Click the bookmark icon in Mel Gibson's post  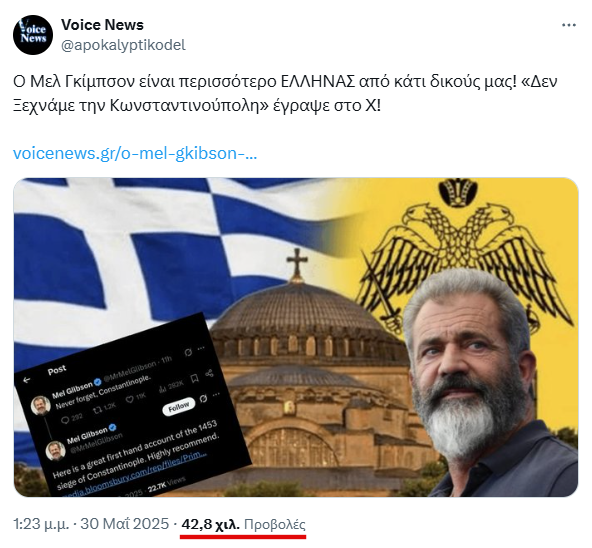195,378
